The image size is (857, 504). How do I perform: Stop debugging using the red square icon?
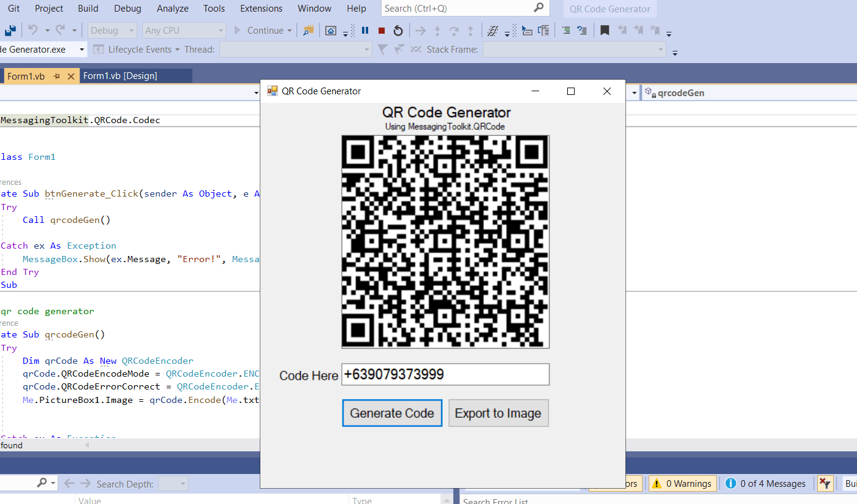click(381, 30)
